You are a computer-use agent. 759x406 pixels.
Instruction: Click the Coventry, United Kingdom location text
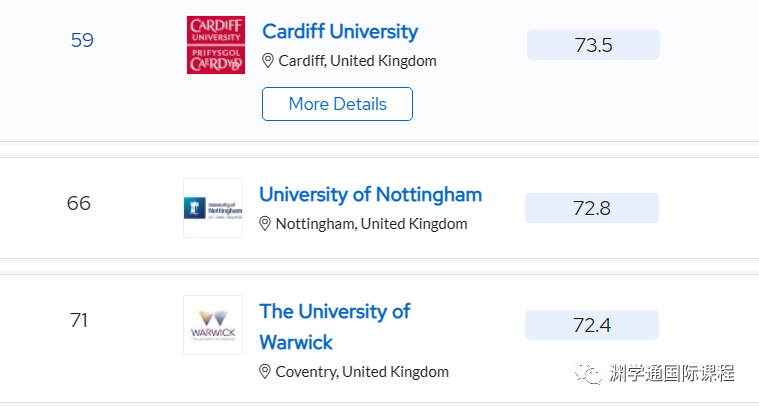click(x=362, y=372)
